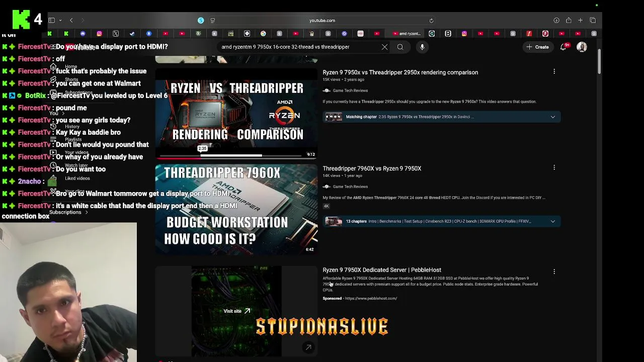Open 'Ryzen 9 7950x vs Threadripper 2950x rendering comparison' title
This screenshot has width=644, height=362.
click(x=400, y=72)
